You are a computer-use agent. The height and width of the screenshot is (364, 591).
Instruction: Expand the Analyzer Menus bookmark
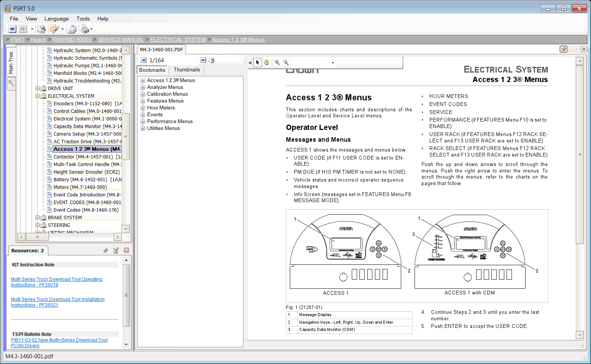coord(143,87)
